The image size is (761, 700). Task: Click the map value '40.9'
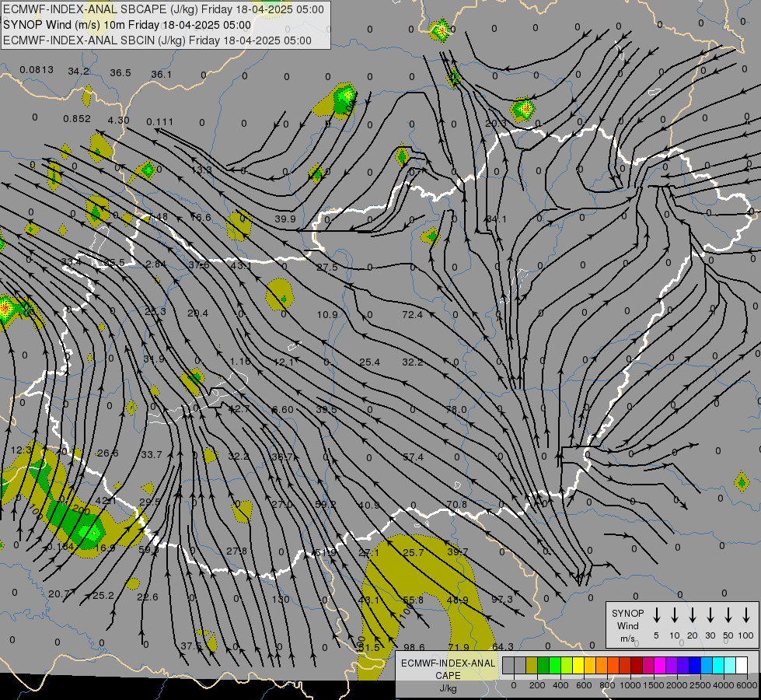pos(369,506)
